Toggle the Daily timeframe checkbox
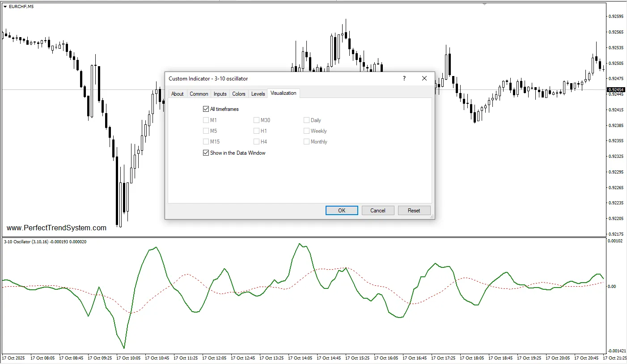The image size is (627, 364). tap(306, 120)
